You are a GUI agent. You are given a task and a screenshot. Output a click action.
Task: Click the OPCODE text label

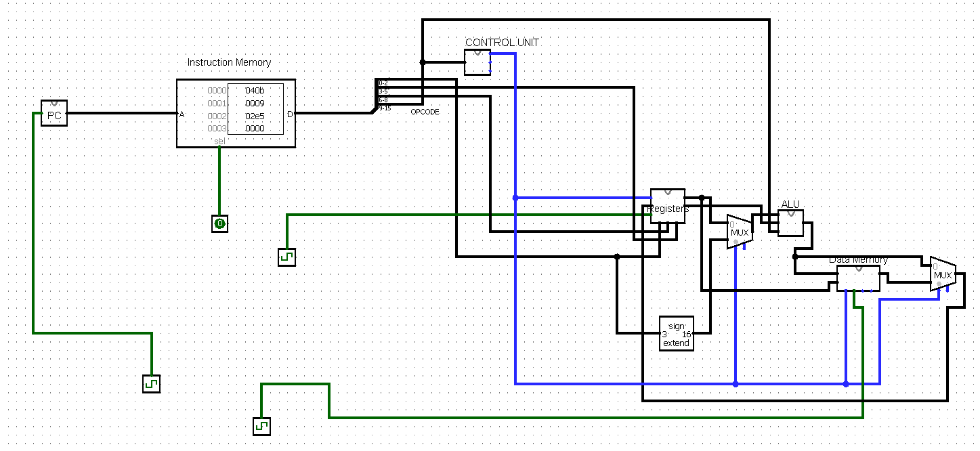425,112
